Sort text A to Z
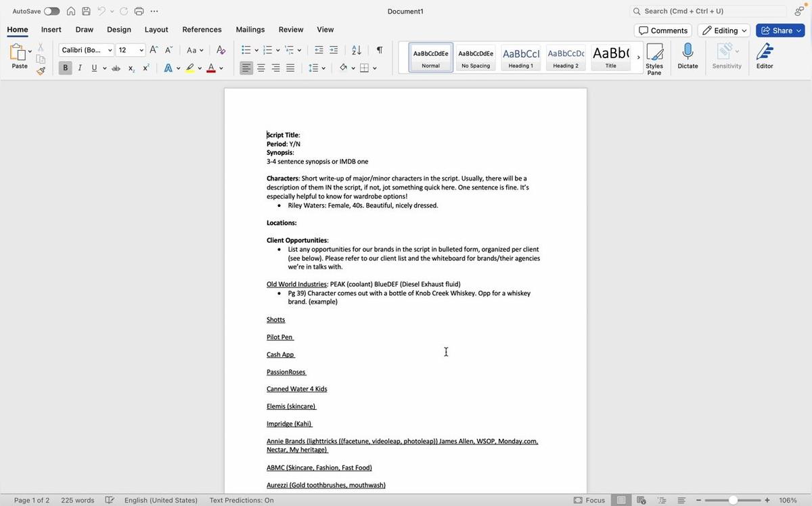Screen dimensions: 812x506 (x=357, y=50)
